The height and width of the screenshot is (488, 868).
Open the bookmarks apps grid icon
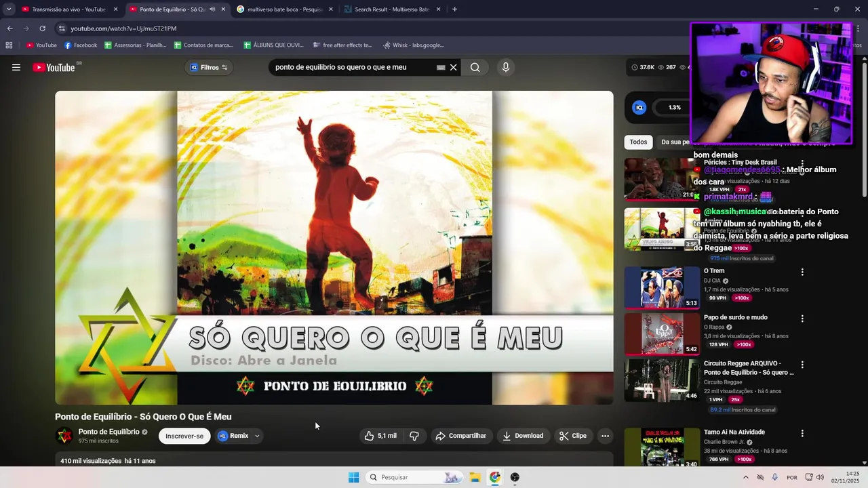coord(9,45)
